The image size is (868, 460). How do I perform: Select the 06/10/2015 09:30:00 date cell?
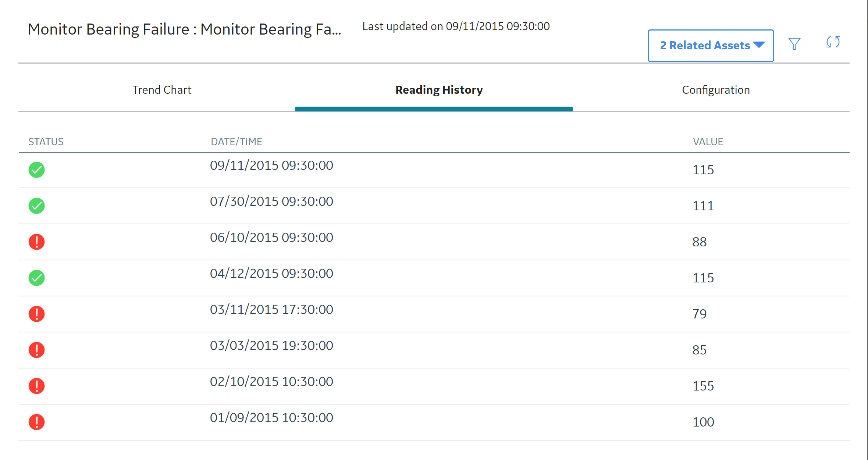(271, 238)
